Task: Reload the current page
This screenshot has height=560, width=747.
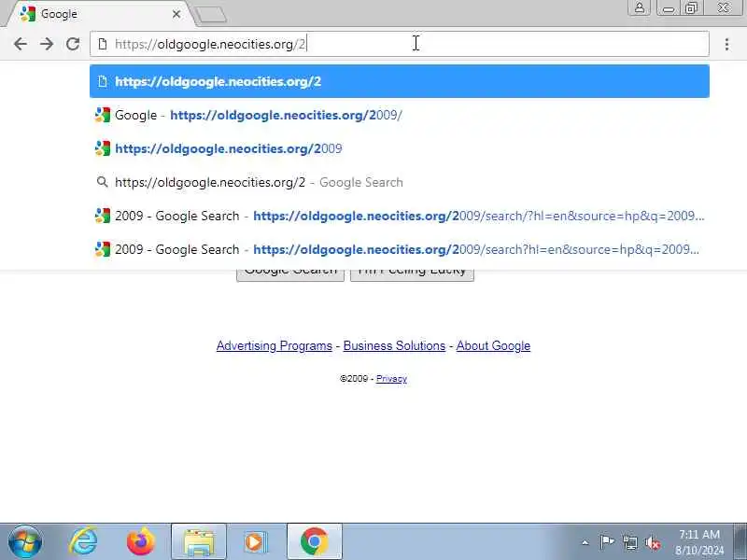Action: [73, 44]
